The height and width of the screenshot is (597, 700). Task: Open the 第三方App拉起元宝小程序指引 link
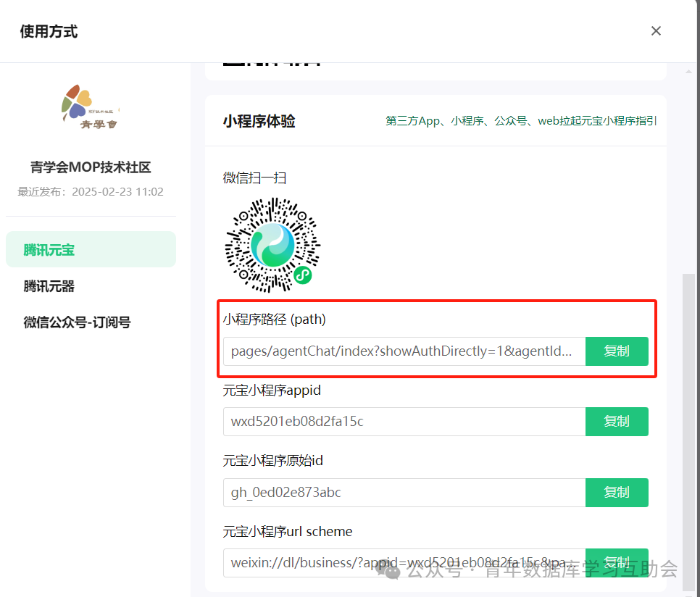(521, 121)
